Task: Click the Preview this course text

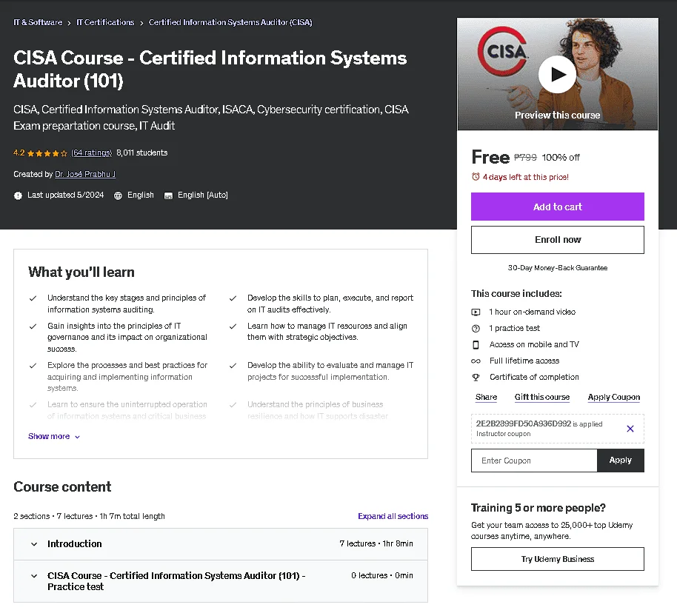Action: coord(558,115)
